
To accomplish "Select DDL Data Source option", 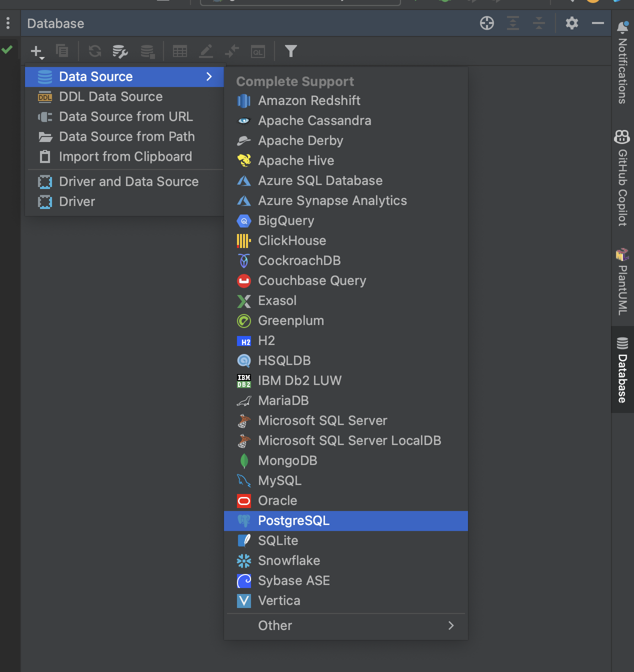I will click(x=110, y=96).
